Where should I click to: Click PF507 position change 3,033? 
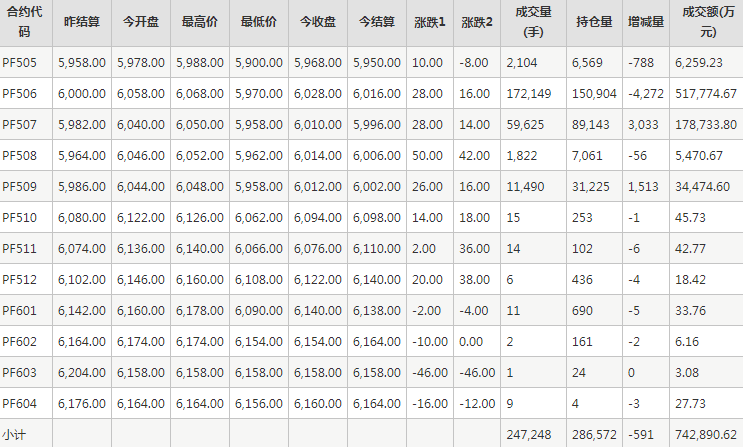tap(643, 125)
